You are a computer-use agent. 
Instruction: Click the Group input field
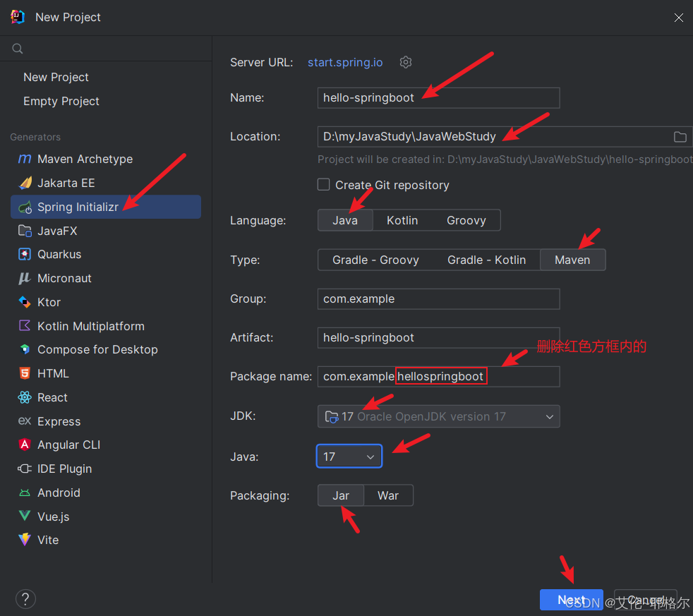[x=438, y=298]
